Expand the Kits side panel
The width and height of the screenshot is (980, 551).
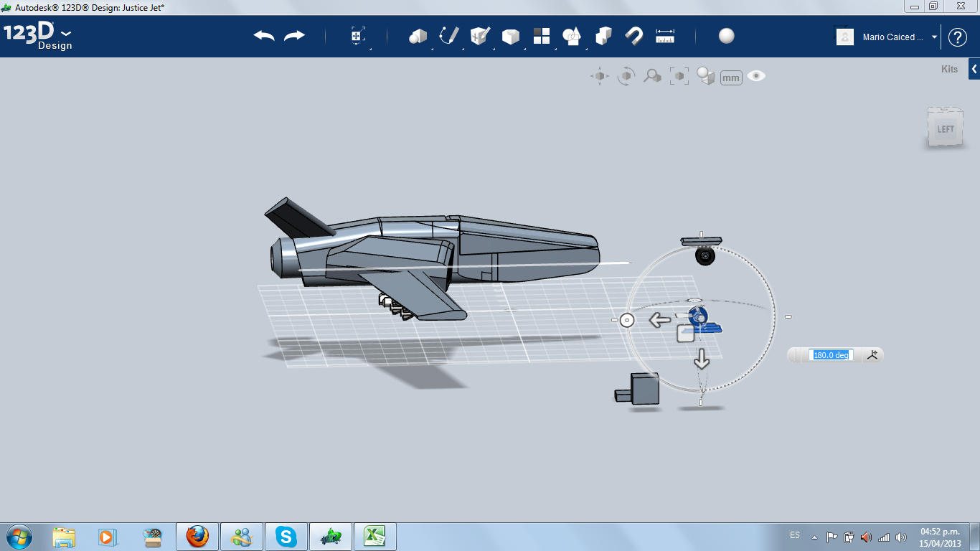pos(974,69)
